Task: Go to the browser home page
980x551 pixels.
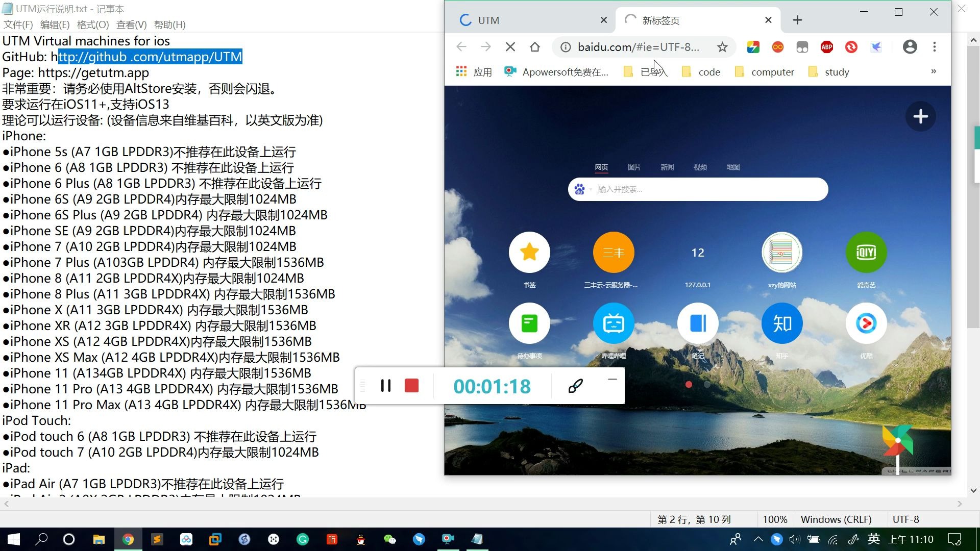Action: tap(534, 47)
